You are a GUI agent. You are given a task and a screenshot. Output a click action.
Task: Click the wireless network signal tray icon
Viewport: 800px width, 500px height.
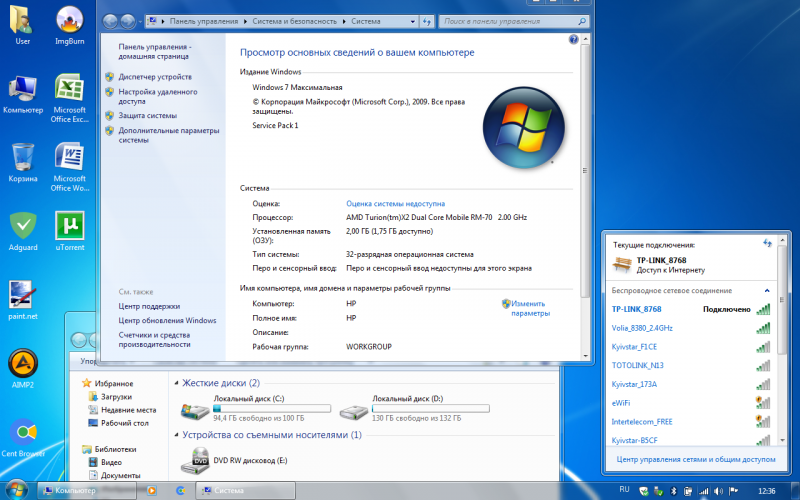[704, 491]
